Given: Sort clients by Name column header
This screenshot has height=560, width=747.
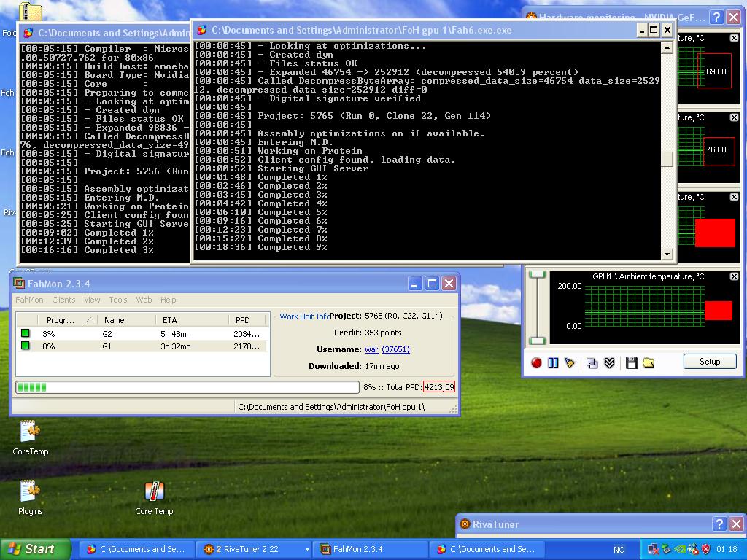Looking at the screenshot, I should (126, 320).
